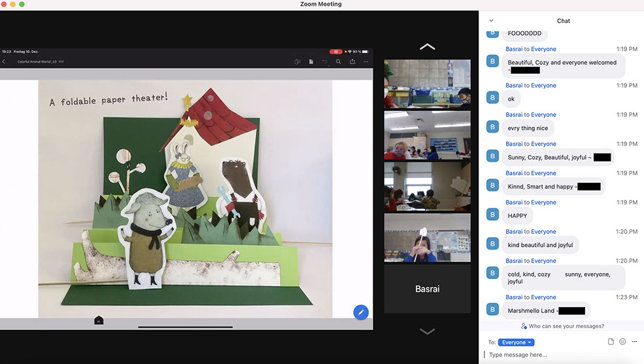Open more chat options ellipsis
Image resolution: width=644 pixels, height=364 pixels.
[x=634, y=342]
